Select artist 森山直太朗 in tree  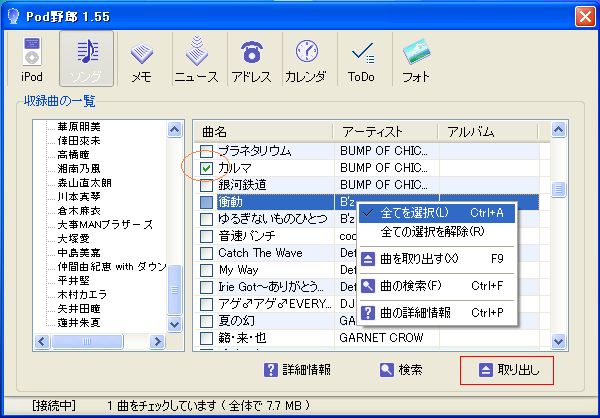click(85, 183)
